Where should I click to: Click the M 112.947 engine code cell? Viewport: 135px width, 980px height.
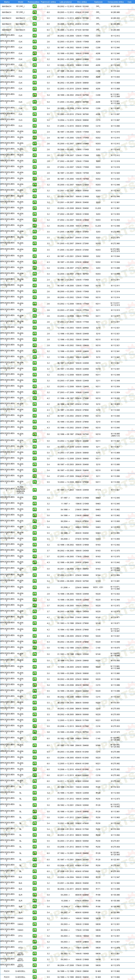(x=115, y=877)
